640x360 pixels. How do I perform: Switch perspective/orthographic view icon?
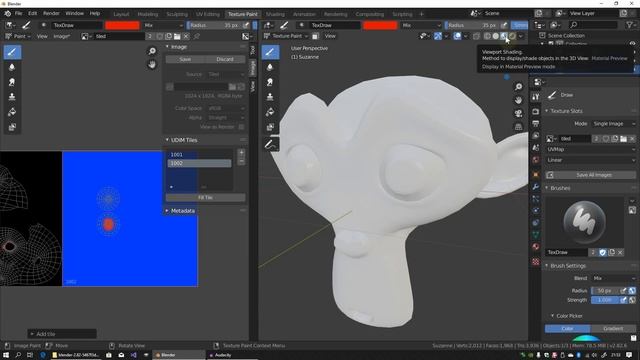pyautogui.click(x=518, y=127)
